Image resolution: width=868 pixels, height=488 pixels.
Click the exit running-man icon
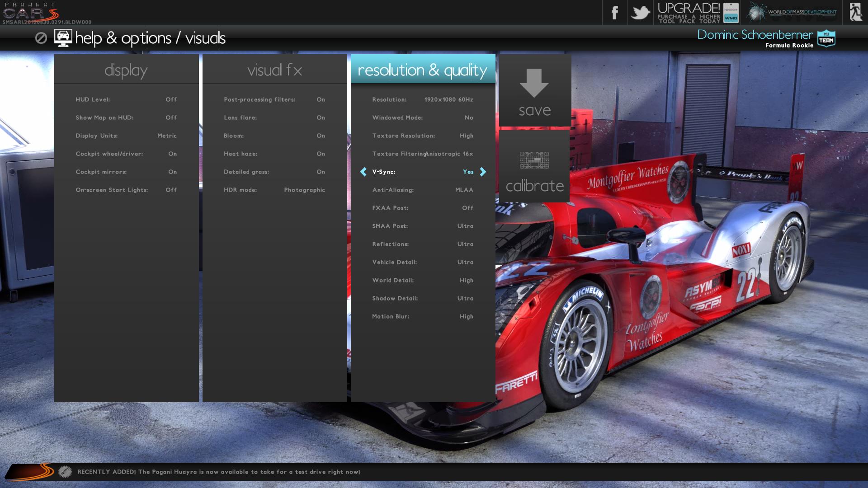855,12
